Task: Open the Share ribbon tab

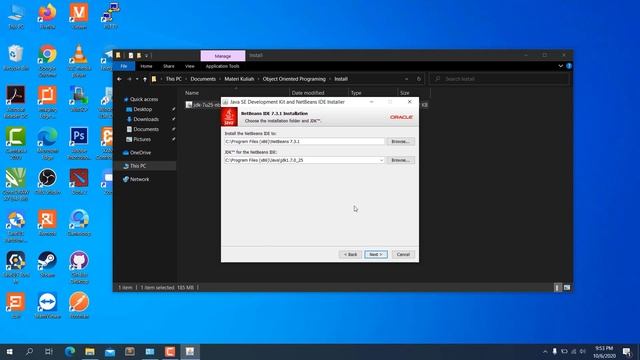Action: click(x=169, y=66)
